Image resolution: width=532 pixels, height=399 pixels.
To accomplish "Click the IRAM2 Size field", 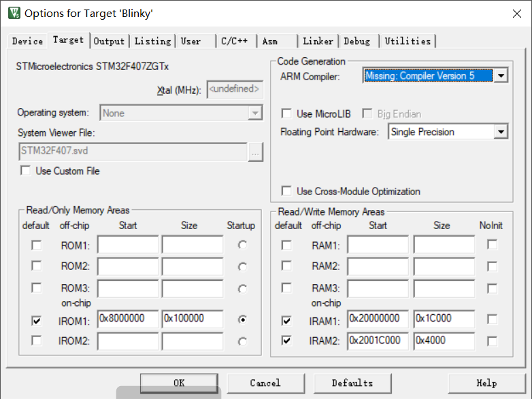I will (444, 341).
